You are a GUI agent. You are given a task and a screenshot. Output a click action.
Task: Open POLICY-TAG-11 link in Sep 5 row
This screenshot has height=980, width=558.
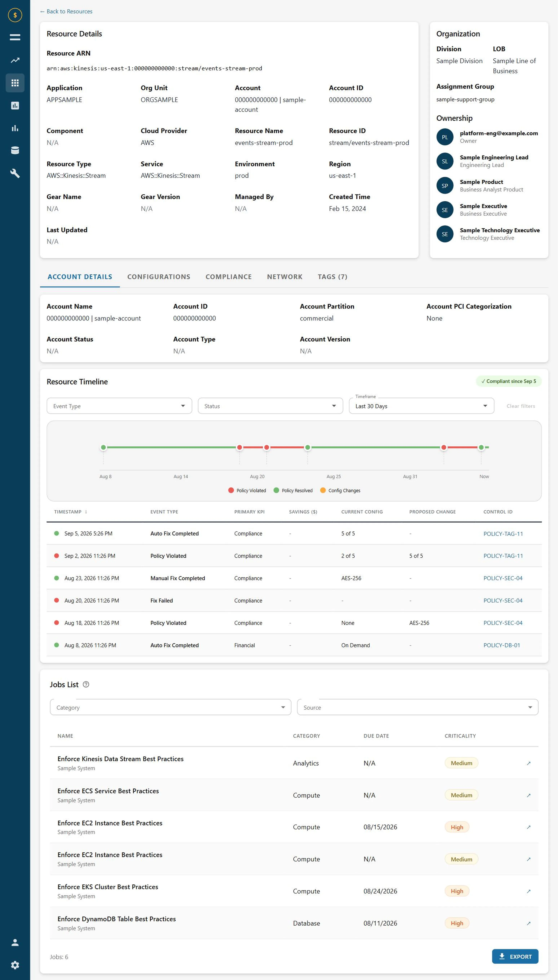pos(503,533)
